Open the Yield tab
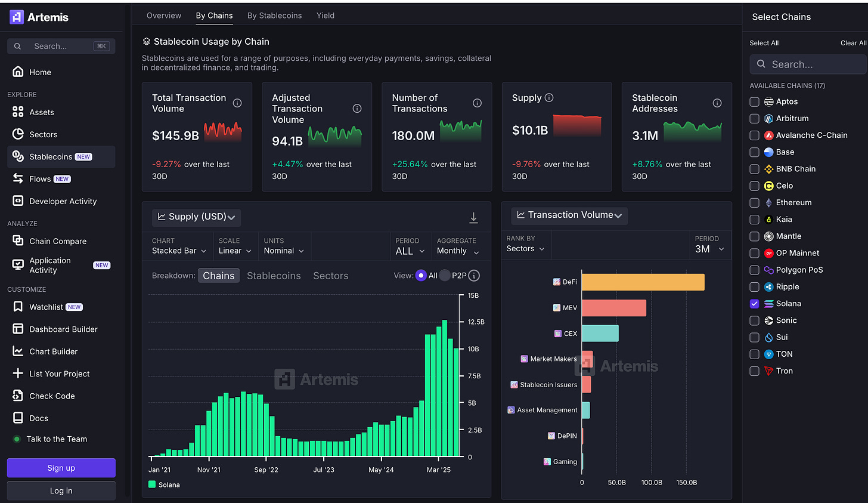The width and height of the screenshot is (868, 503). (x=325, y=16)
